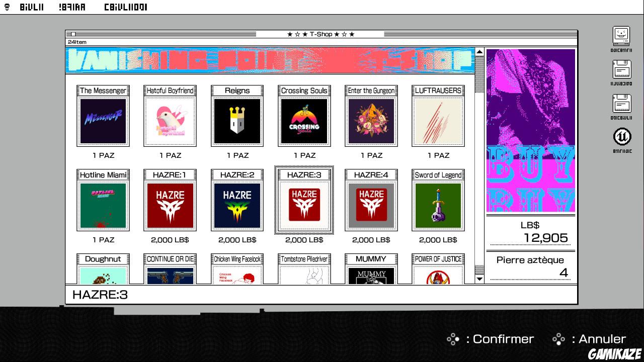The height and width of the screenshot is (362, 644).
Task: Open the first floppy disk desktop icon
Action: tap(621, 69)
